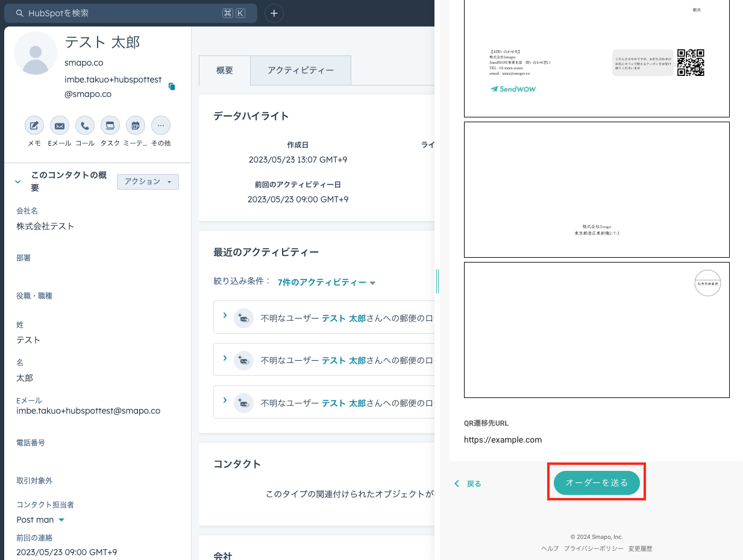Click the Eメール envelope icon

[60, 126]
